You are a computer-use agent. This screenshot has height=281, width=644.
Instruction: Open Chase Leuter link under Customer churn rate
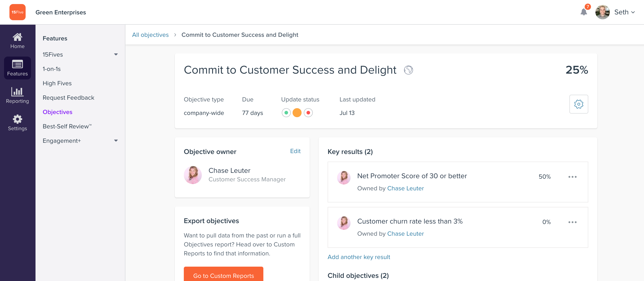[x=405, y=234]
